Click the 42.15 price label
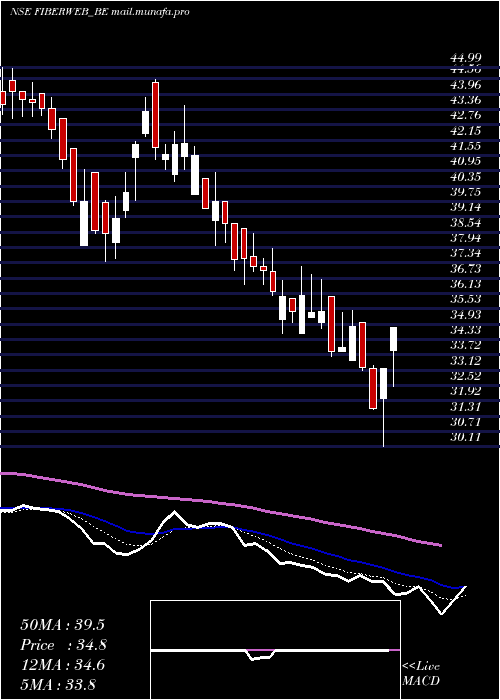The height and width of the screenshot is (700, 500). pos(466,130)
